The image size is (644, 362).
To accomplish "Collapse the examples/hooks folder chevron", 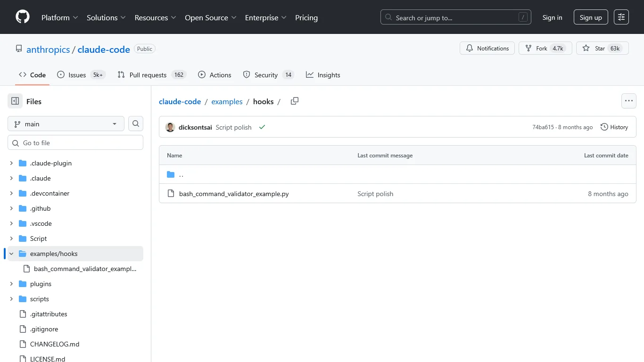I will click(11, 254).
